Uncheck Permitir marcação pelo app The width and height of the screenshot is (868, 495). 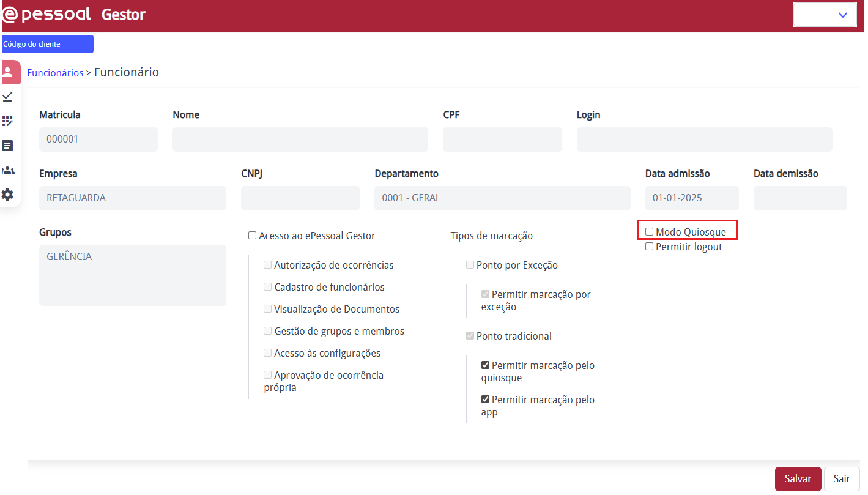pos(485,400)
